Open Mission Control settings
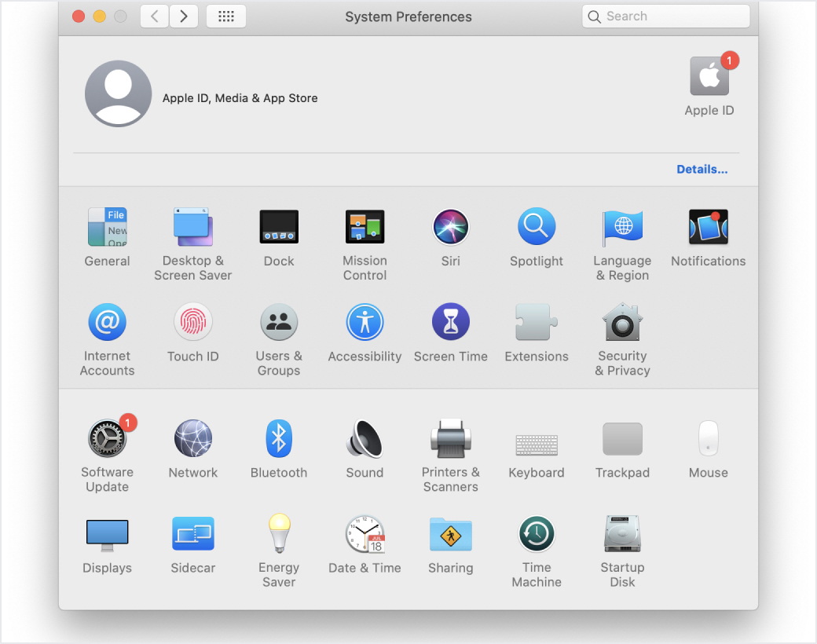This screenshot has height=644, width=817. (365, 228)
